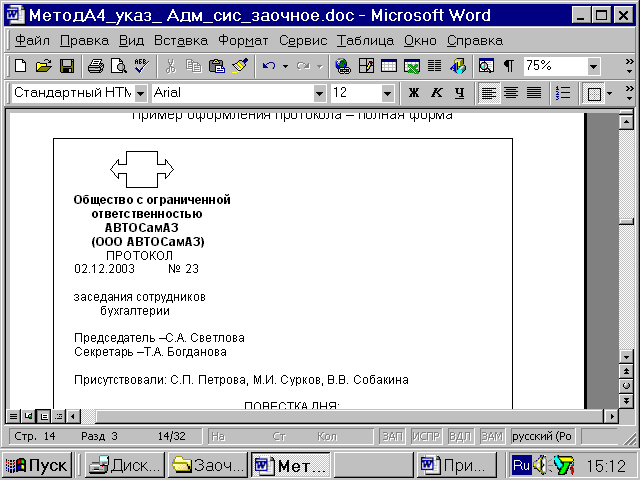Image resolution: width=640 pixels, height=480 pixels.
Task: Expand the style list 'Стандартный HTM'
Action: point(140,93)
